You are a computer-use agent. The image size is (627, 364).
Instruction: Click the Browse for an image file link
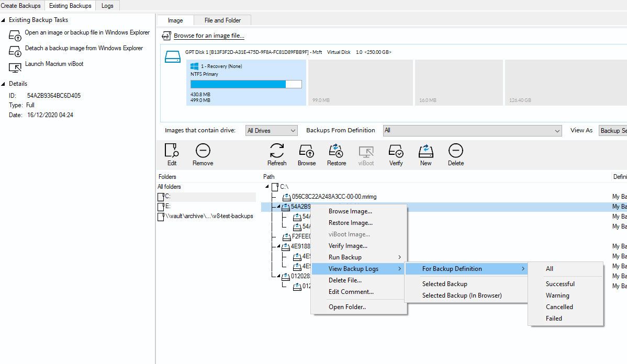209,36
